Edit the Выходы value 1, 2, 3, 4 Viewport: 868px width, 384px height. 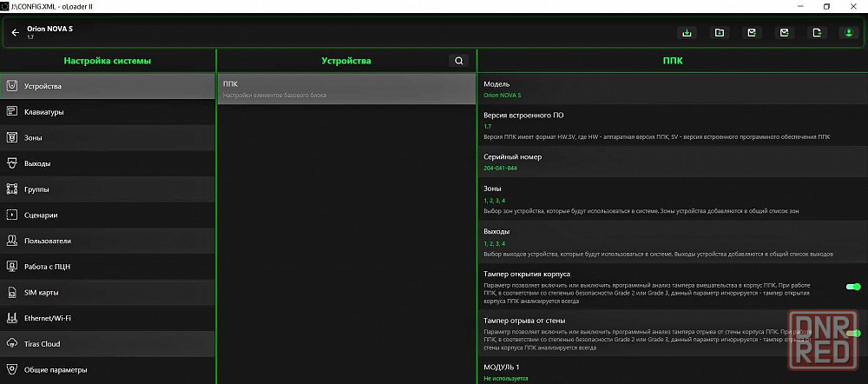click(495, 243)
